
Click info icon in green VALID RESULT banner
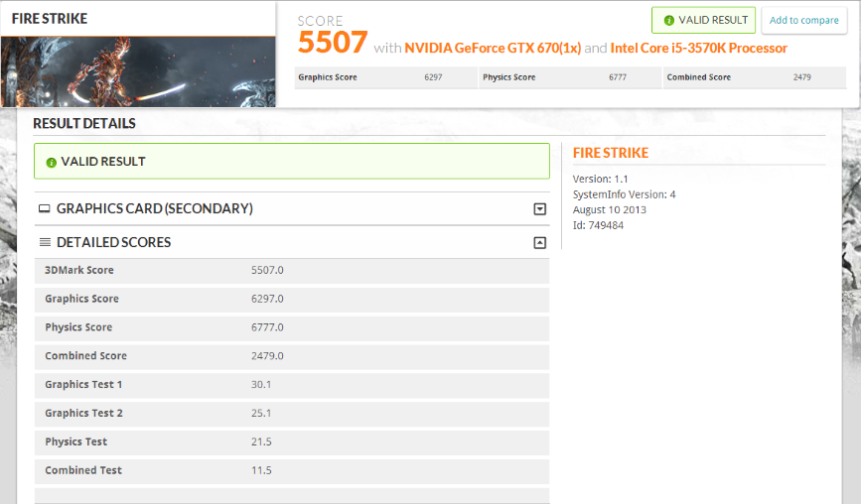pos(51,162)
